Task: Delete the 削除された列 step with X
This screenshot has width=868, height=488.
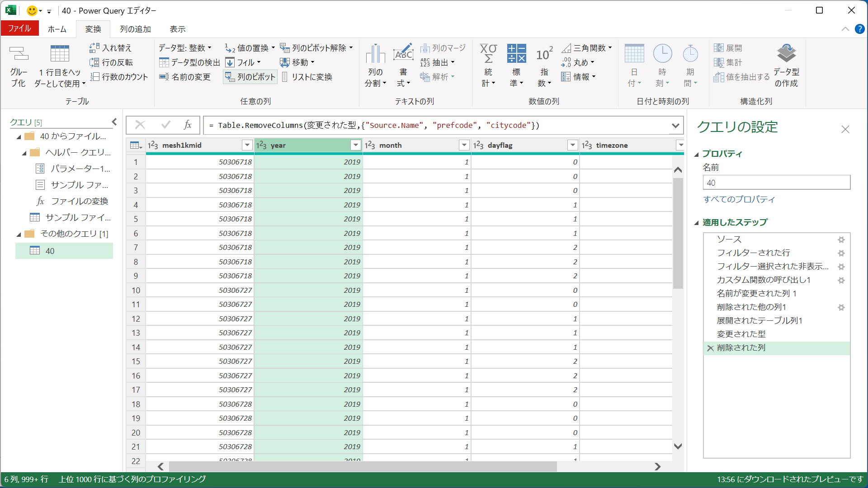Action: pyautogui.click(x=710, y=348)
